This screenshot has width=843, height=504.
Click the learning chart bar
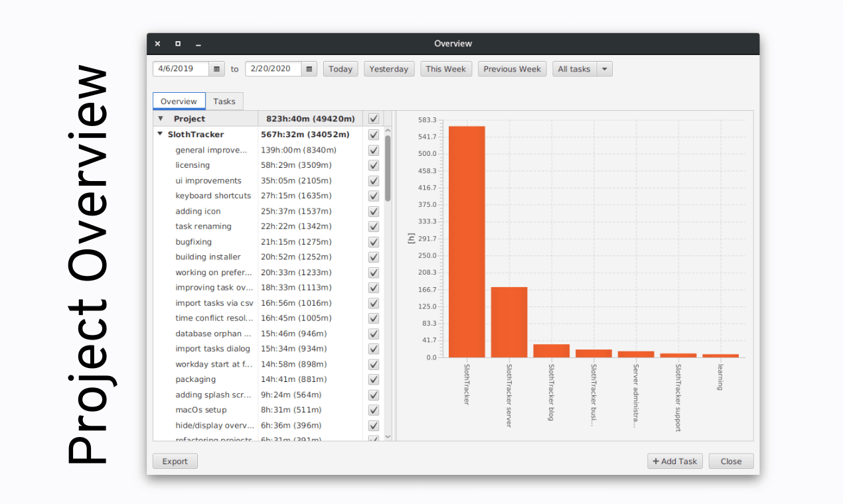[x=720, y=355]
